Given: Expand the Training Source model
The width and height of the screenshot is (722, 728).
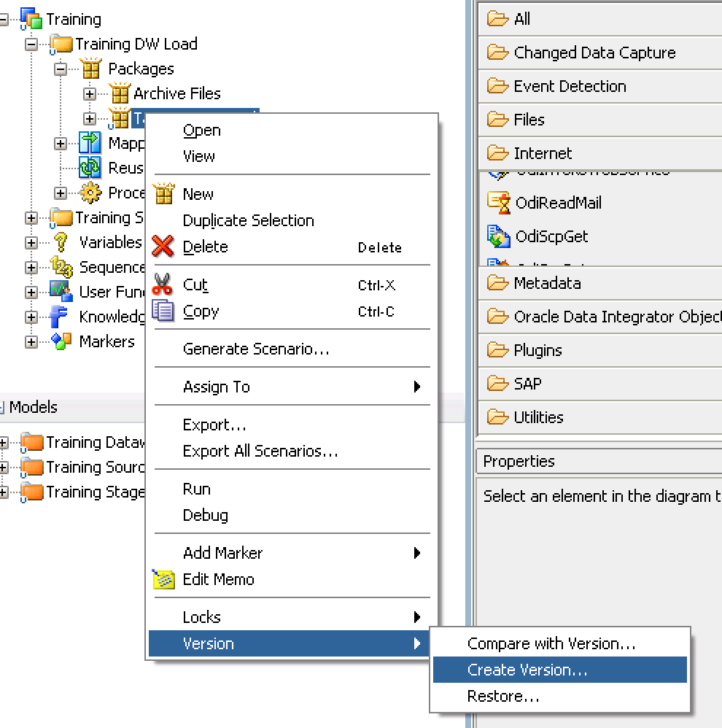Looking at the screenshot, I should [3, 467].
